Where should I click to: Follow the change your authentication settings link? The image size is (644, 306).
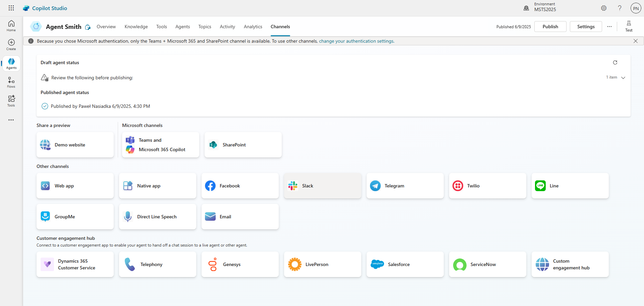tap(356, 41)
